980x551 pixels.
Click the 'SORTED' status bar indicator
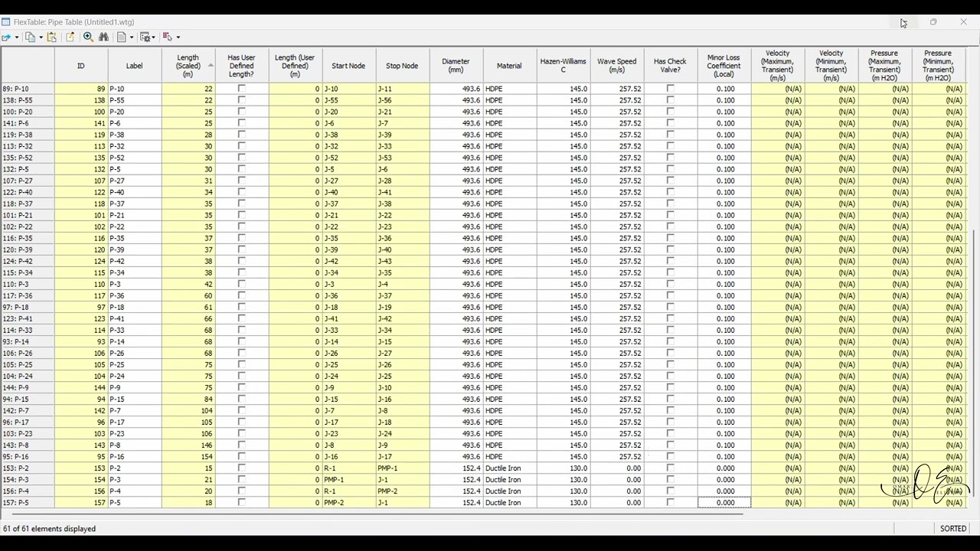pos(953,529)
